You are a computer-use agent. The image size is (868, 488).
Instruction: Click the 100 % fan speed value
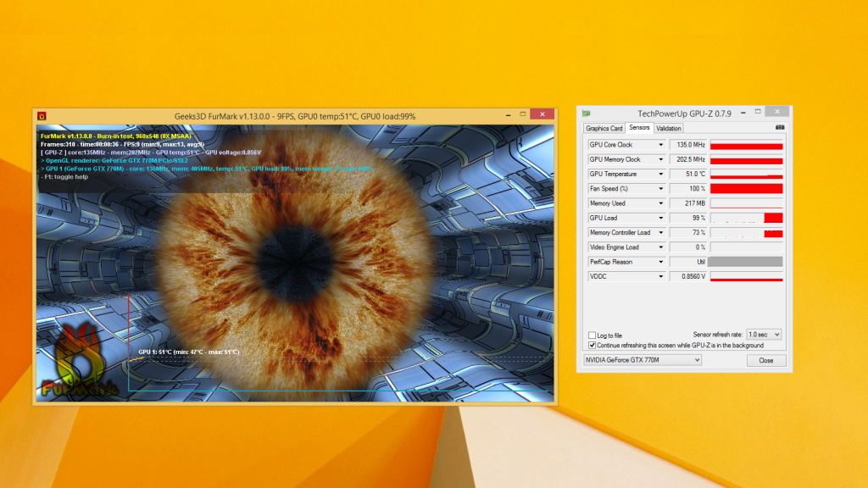tap(688, 189)
